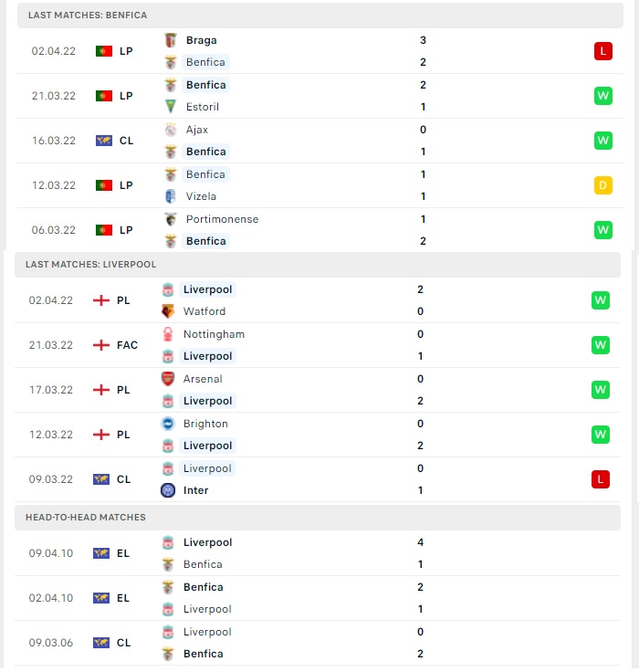This screenshot has height=672, width=639.
Task: Click the Nottingham club crest icon
Action: [168, 334]
